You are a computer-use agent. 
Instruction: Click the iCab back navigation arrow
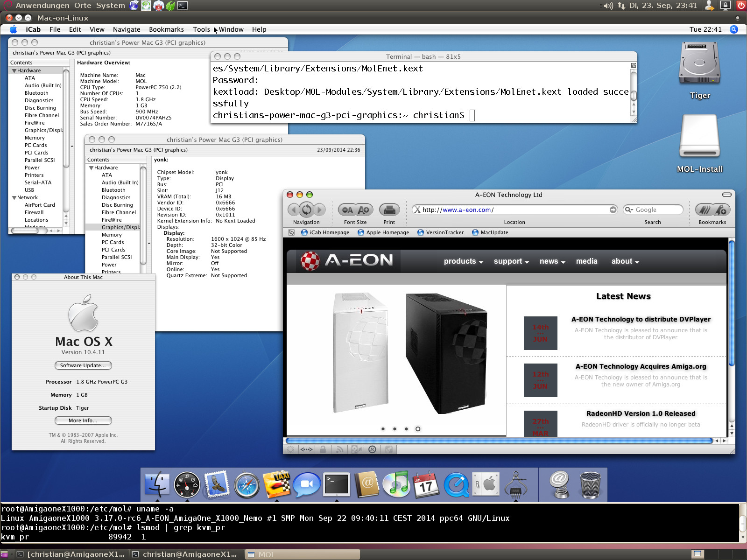(294, 210)
